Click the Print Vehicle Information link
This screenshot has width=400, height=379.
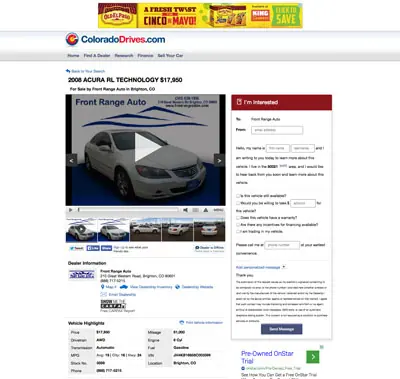click(204, 322)
